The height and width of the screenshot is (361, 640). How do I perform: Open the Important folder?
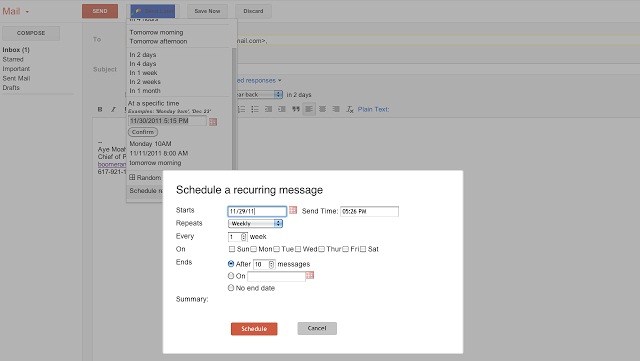16,69
